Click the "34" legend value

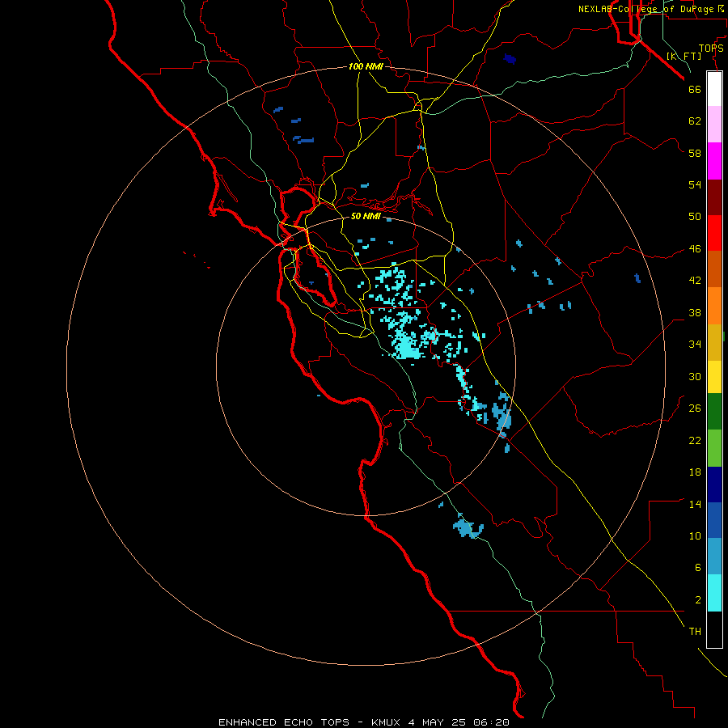coord(695,345)
